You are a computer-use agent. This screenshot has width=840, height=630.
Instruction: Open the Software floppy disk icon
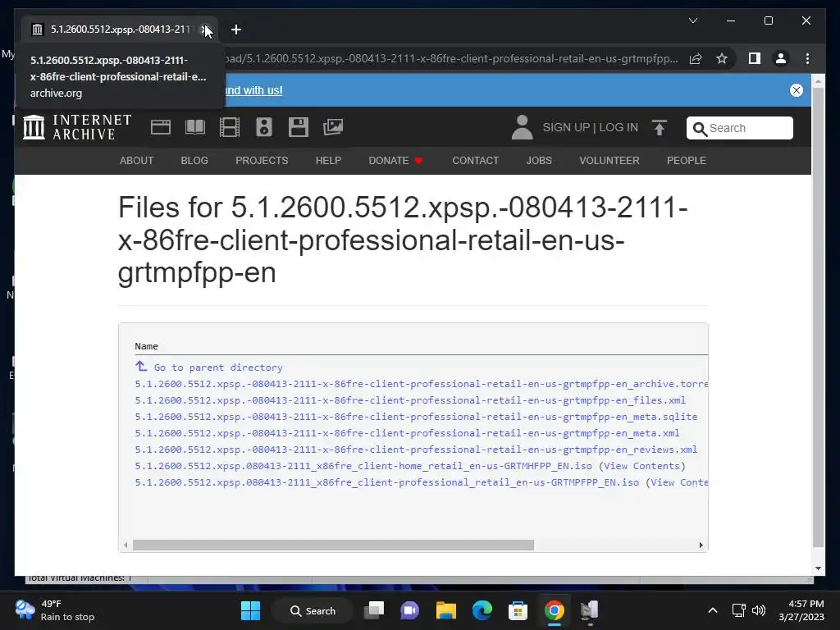coord(299,127)
